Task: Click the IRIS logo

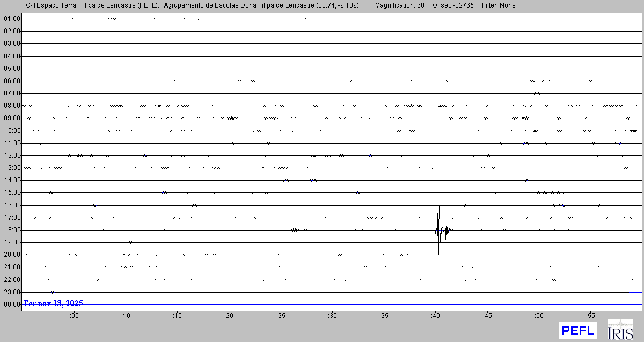Action: [x=620, y=330]
